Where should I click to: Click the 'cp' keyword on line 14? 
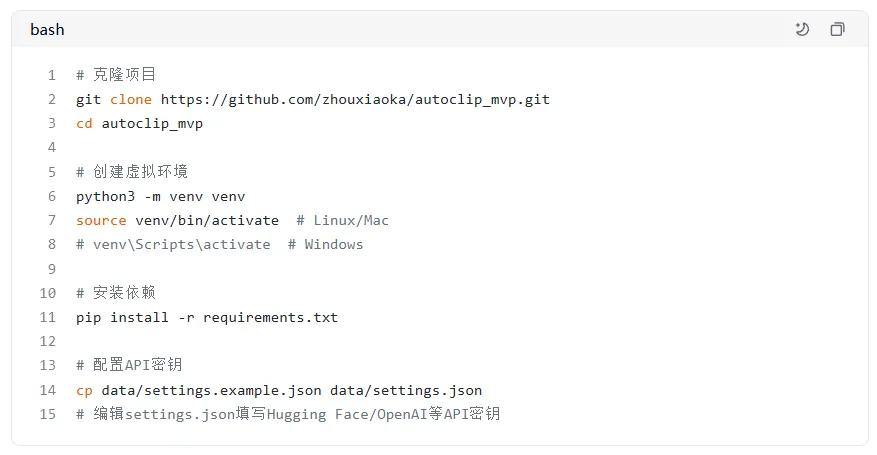click(84, 390)
